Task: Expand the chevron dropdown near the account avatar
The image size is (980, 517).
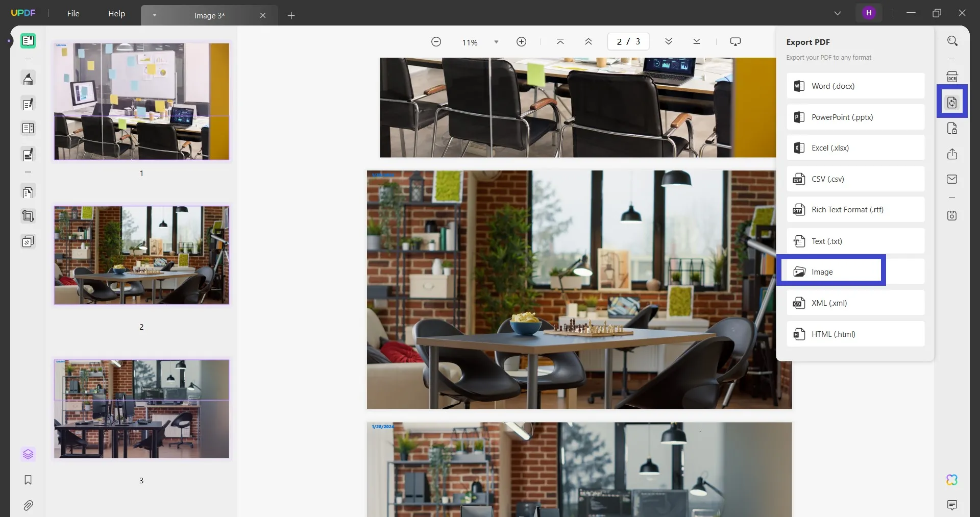Action: coord(837,13)
